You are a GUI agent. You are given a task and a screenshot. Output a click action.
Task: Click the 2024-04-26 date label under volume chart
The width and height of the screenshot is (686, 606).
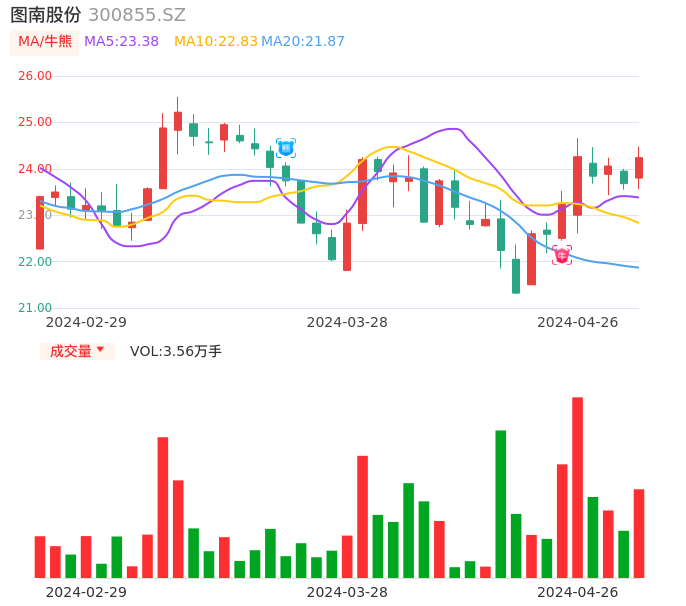[577, 592]
